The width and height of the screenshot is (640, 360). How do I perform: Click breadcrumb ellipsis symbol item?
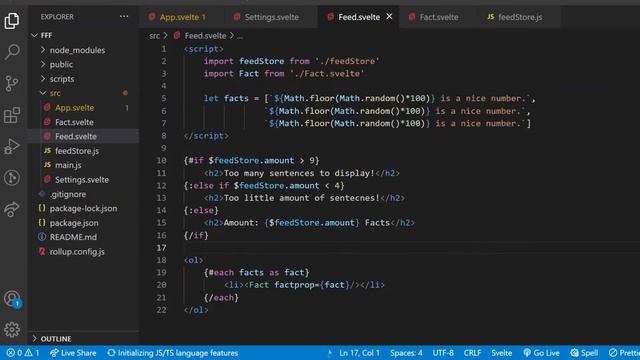[240, 36]
